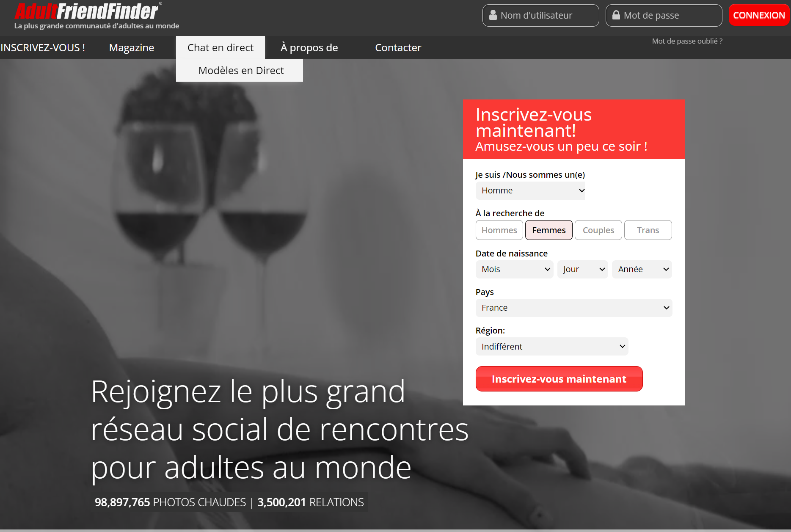Screen dimensions: 791x532
Task: Toggle the Femmes search option
Action: pyautogui.click(x=549, y=230)
